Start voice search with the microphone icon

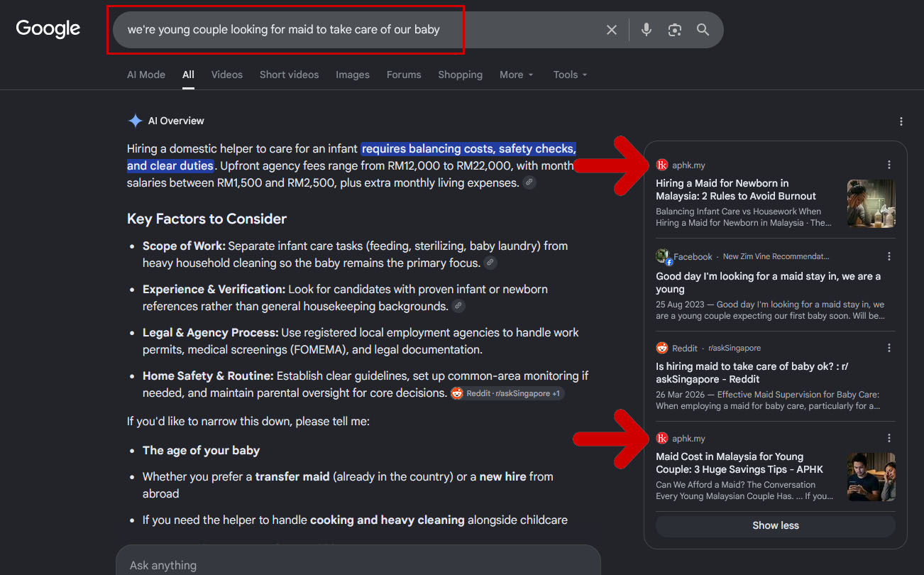point(646,30)
